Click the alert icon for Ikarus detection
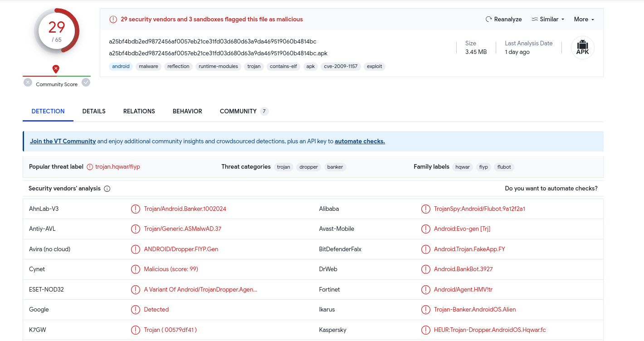The height and width of the screenshot is (341, 644). pyautogui.click(x=425, y=310)
